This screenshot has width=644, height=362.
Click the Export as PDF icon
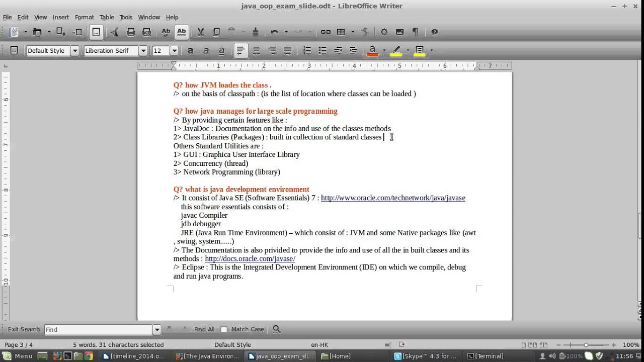tap(115, 32)
